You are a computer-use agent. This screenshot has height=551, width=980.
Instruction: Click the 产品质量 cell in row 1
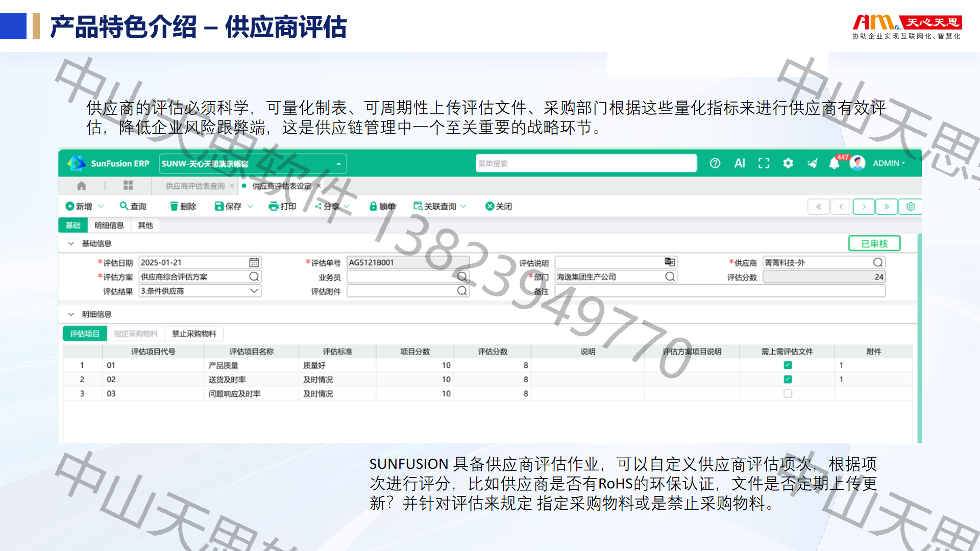(x=251, y=365)
